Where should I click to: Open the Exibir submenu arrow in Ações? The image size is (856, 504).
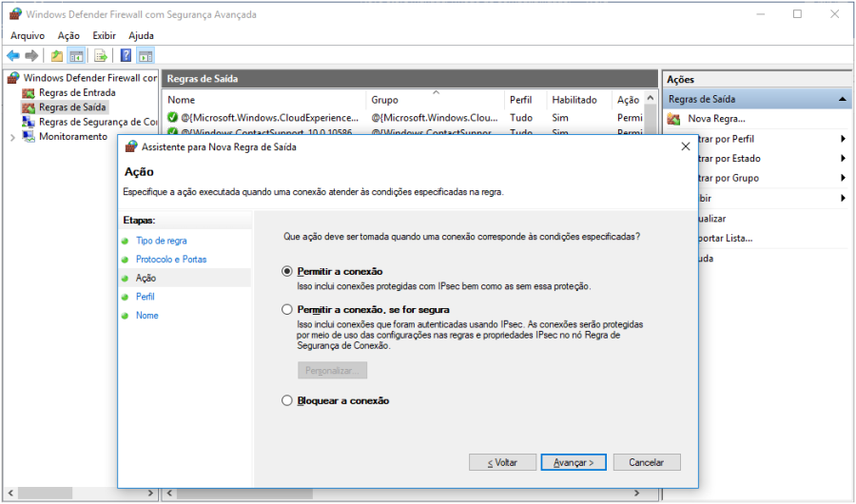tap(844, 198)
